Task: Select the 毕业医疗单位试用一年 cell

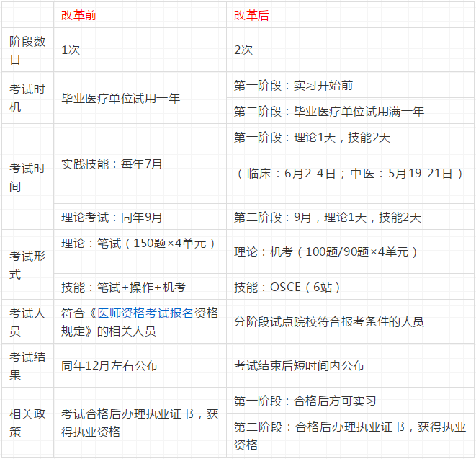Action: [x=120, y=98]
